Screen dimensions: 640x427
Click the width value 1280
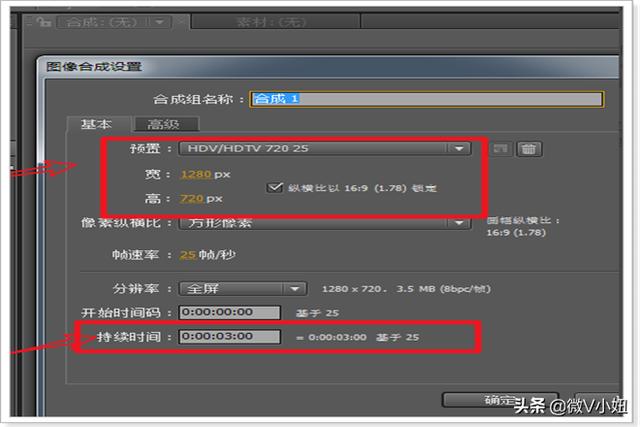coord(195,174)
